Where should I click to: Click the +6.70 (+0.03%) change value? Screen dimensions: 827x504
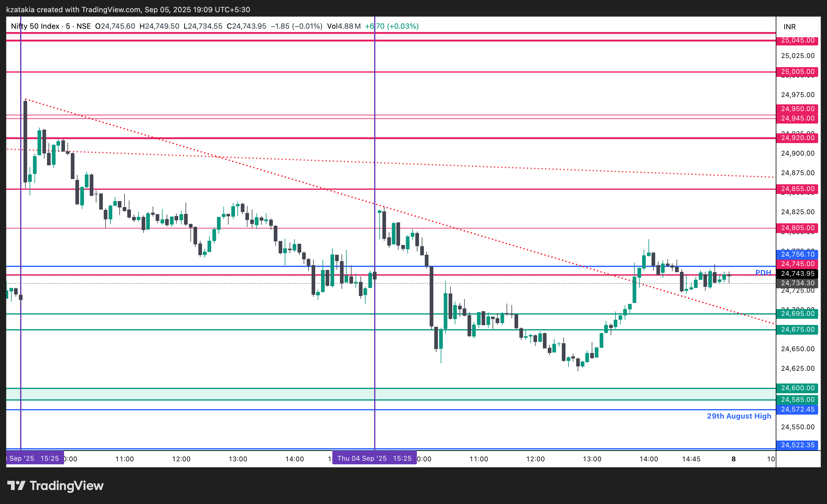click(392, 26)
